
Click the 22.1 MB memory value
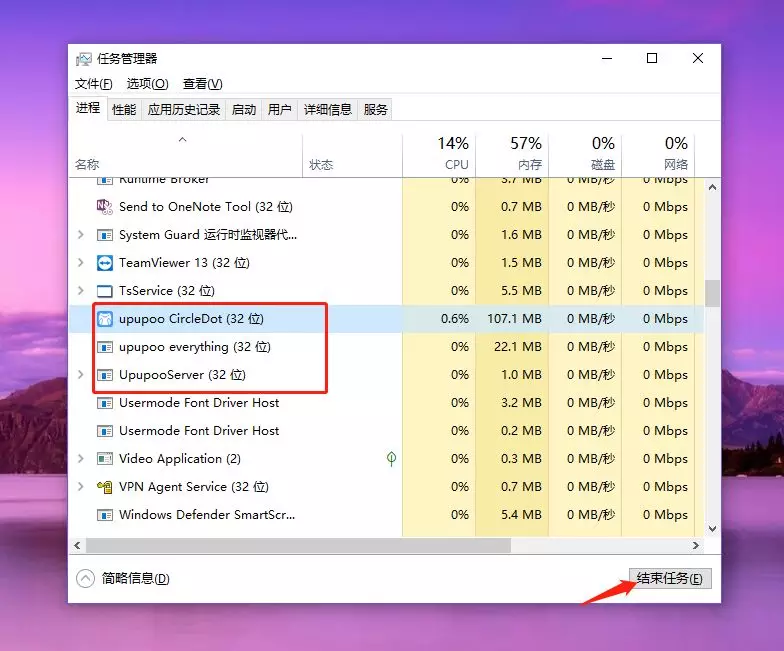518,346
